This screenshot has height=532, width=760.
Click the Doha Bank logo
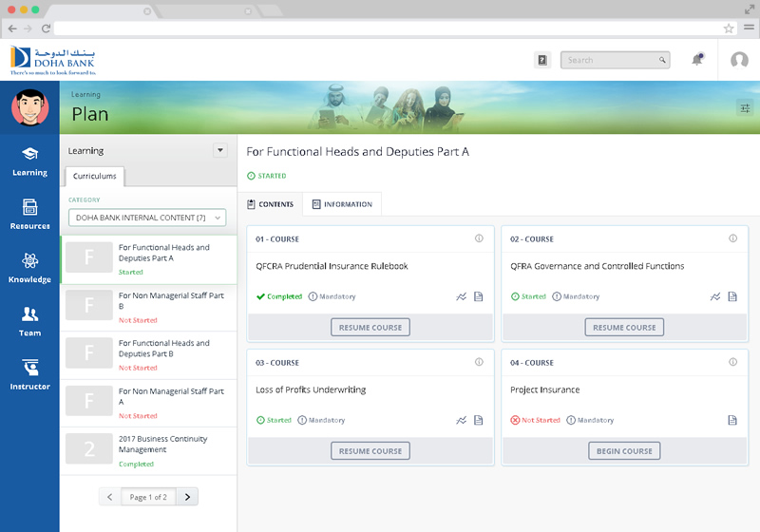point(53,60)
